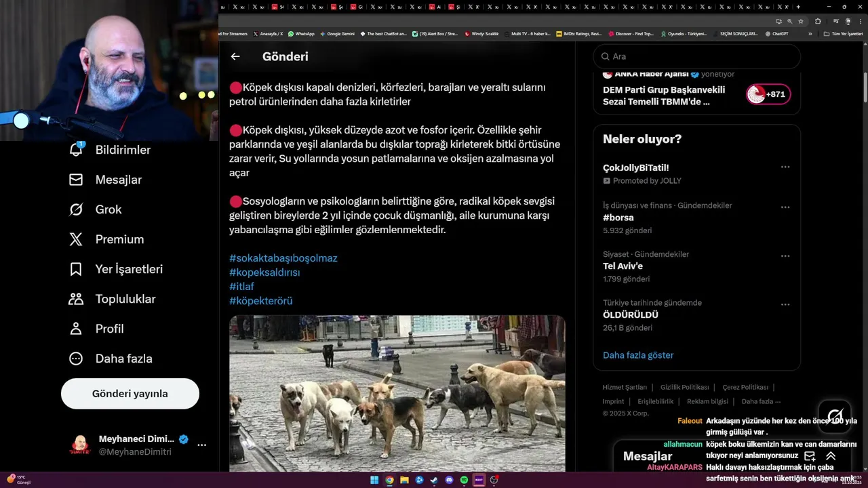
Task: Focus the Ara search field
Action: click(696, 56)
